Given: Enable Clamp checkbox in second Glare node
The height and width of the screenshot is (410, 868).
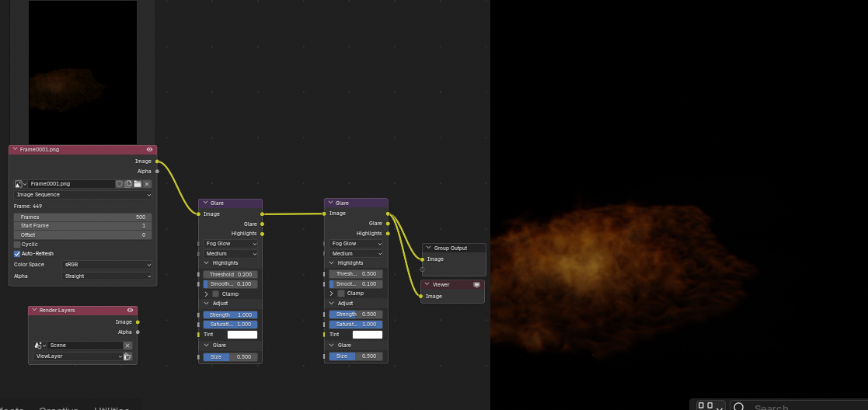Looking at the screenshot, I should 342,294.
